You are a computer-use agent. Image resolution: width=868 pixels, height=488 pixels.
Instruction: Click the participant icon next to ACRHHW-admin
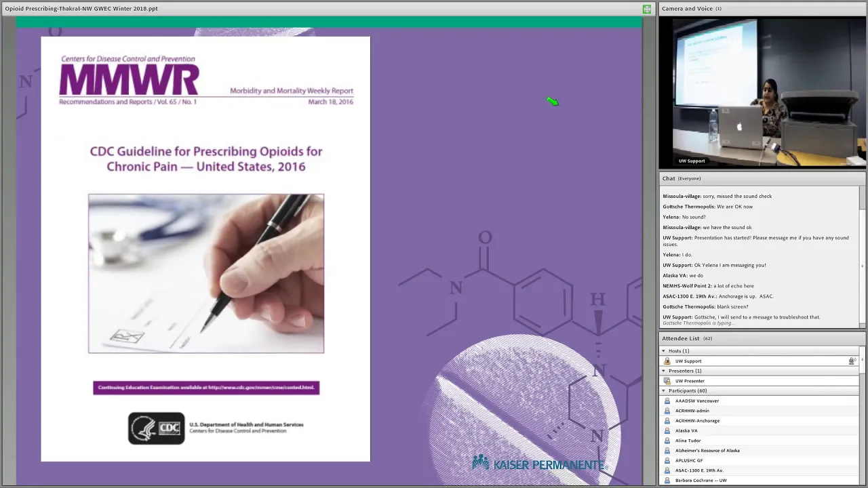coord(667,411)
